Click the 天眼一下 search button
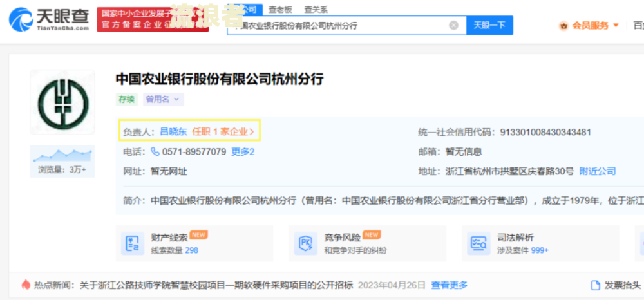644x300 pixels. click(x=489, y=26)
